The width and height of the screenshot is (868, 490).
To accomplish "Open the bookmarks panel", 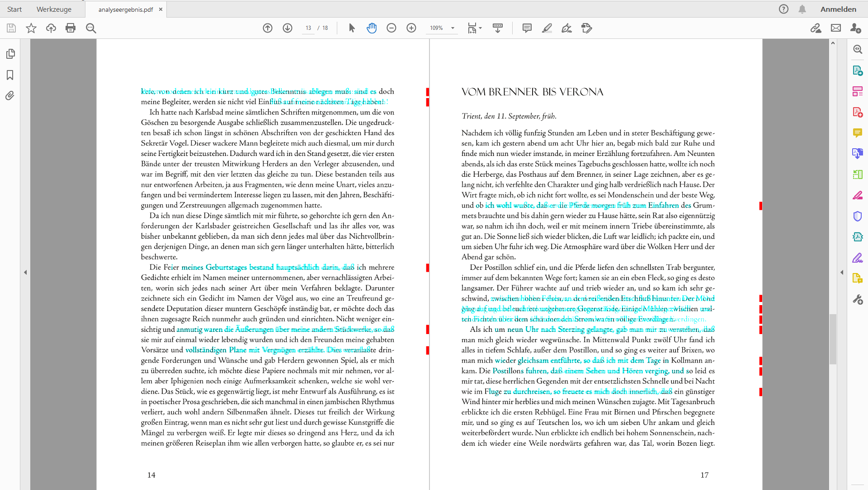I will point(10,75).
